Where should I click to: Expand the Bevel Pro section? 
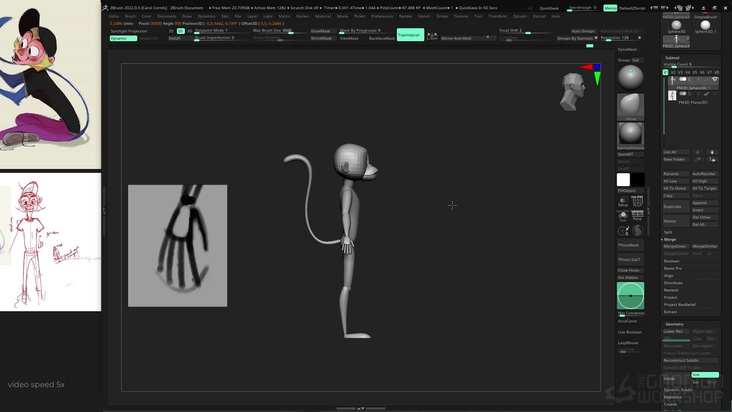point(673,268)
